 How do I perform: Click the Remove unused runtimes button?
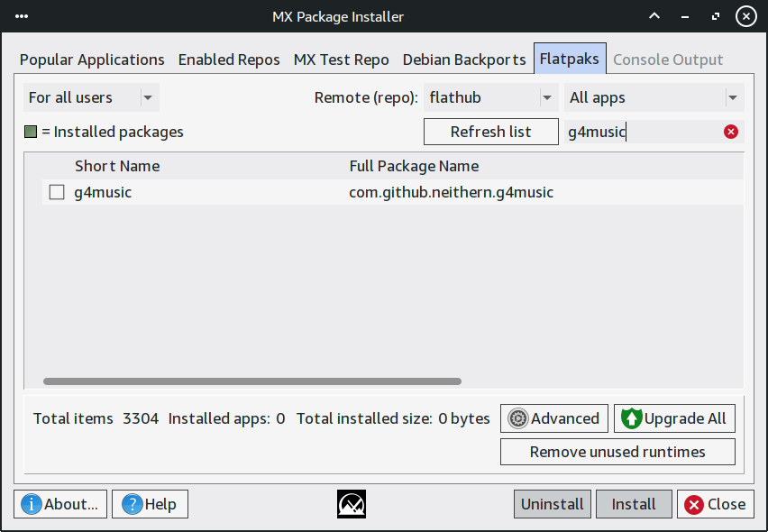617,452
